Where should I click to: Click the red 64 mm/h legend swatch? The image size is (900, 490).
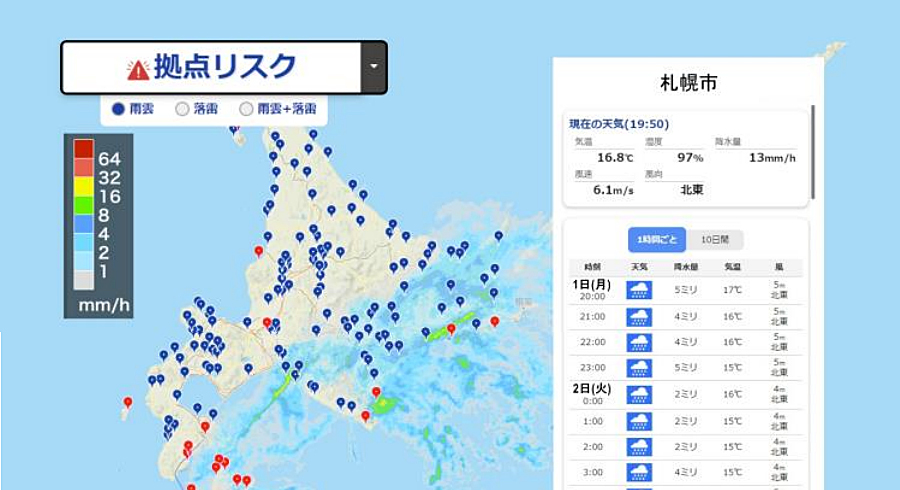coord(83,149)
